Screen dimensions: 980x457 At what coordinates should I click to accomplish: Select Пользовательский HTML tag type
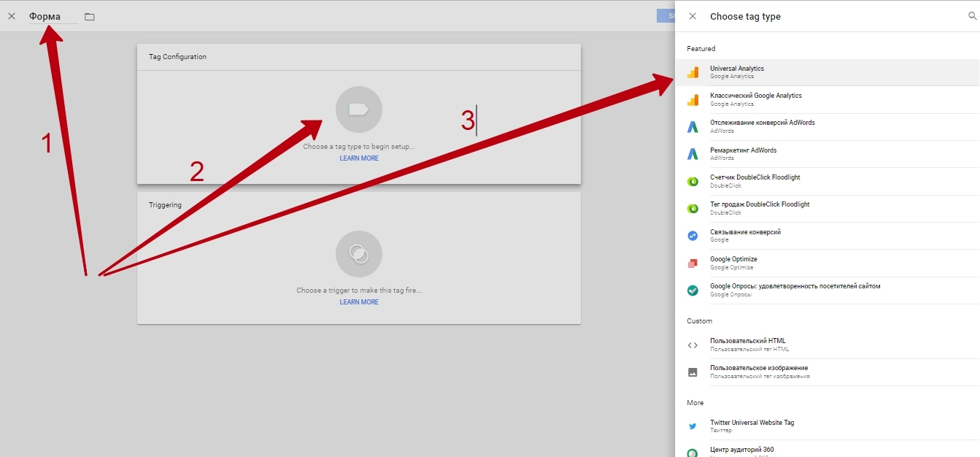(827, 345)
